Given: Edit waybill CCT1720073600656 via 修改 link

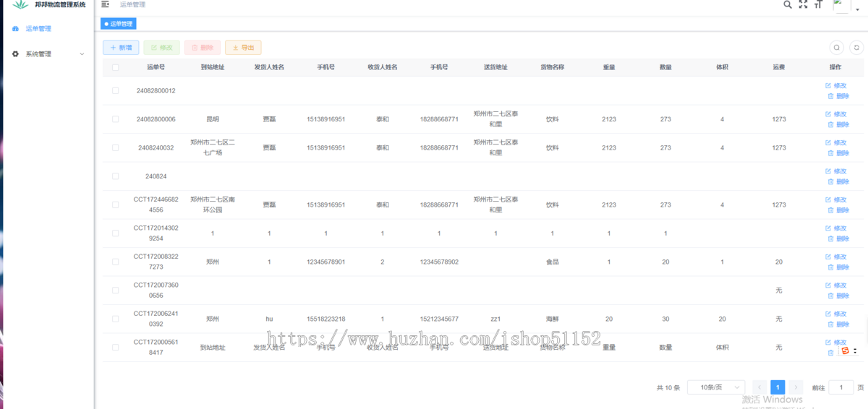Looking at the screenshot, I should [x=836, y=285].
